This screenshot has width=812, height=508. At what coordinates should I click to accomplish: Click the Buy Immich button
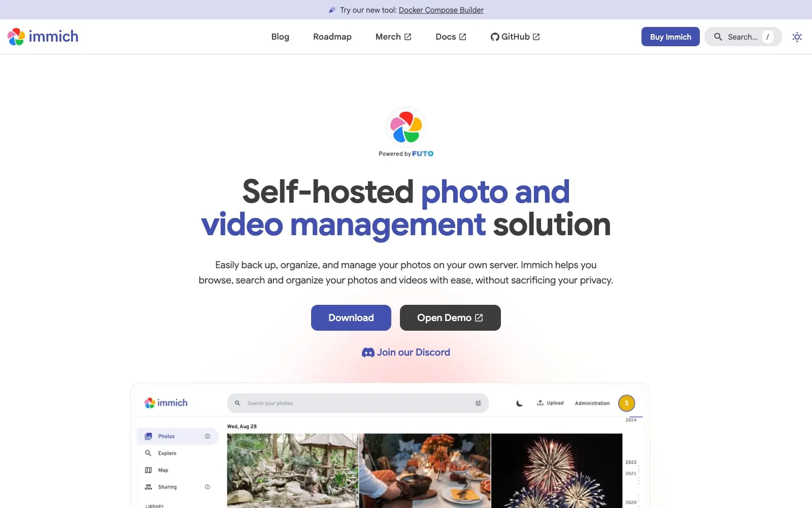coord(670,37)
